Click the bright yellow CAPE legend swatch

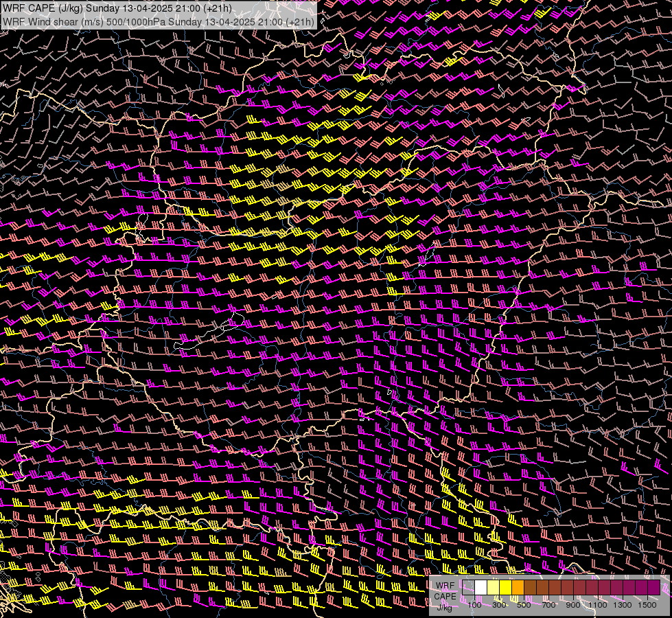tap(506, 587)
